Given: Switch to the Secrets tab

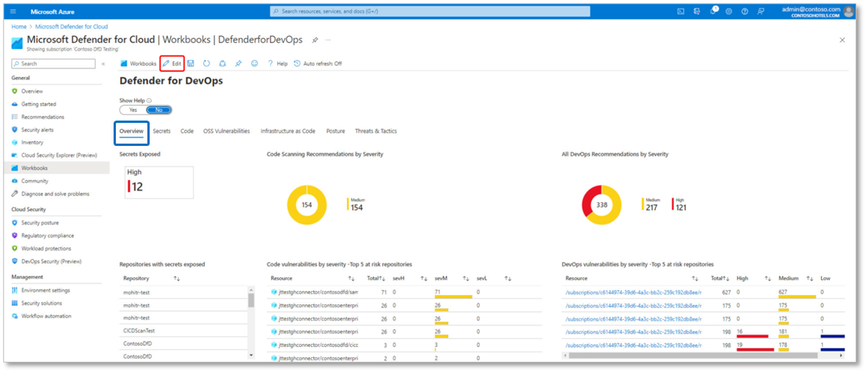Looking at the screenshot, I should [x=161, y=131].
